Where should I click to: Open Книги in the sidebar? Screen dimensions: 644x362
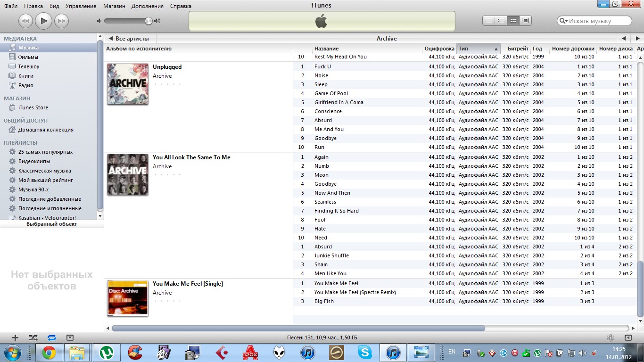tap(26, 76)
